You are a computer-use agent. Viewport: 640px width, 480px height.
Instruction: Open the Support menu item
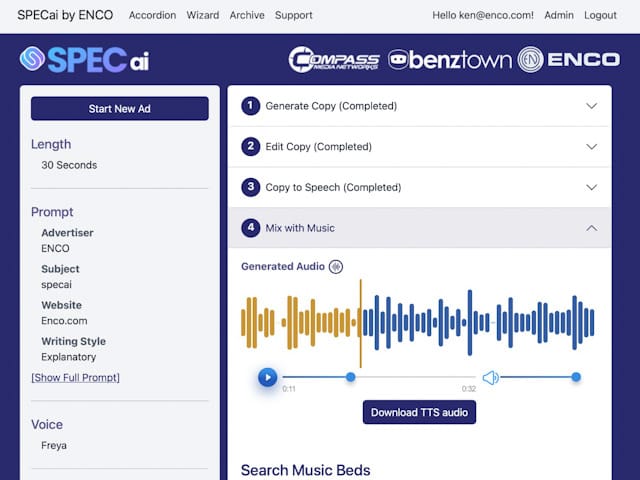tap(293, 16)
